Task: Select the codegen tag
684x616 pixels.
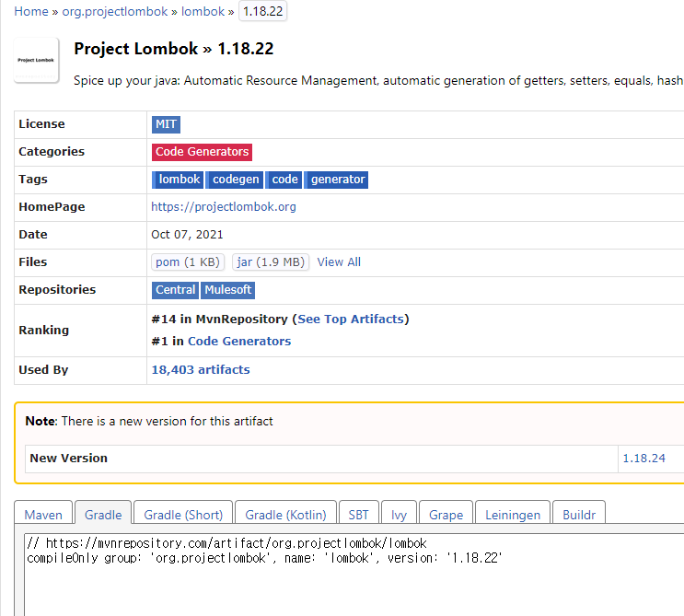Action: 235,180
